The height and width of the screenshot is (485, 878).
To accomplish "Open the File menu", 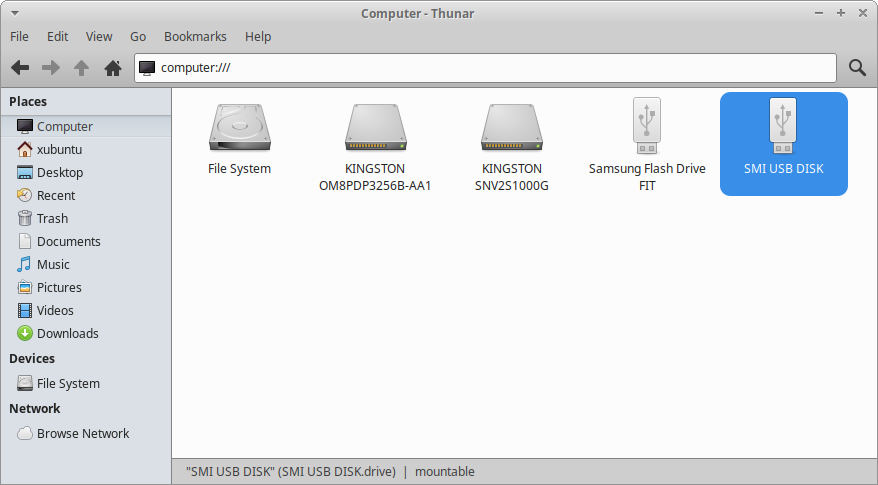I will (x=19, y=36).
